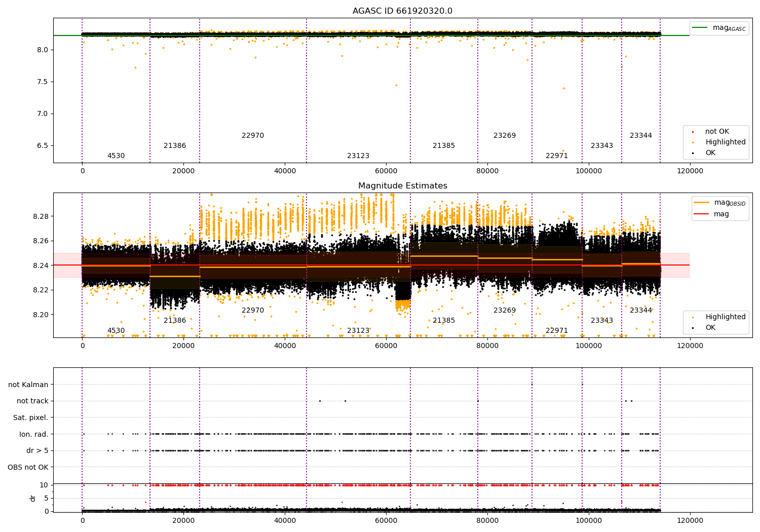Image resolution: width=760 pixels, height=532 pixels.
Task: Click obsid label 23344 in the AGASC ID plot
Action: coord(641,136)
